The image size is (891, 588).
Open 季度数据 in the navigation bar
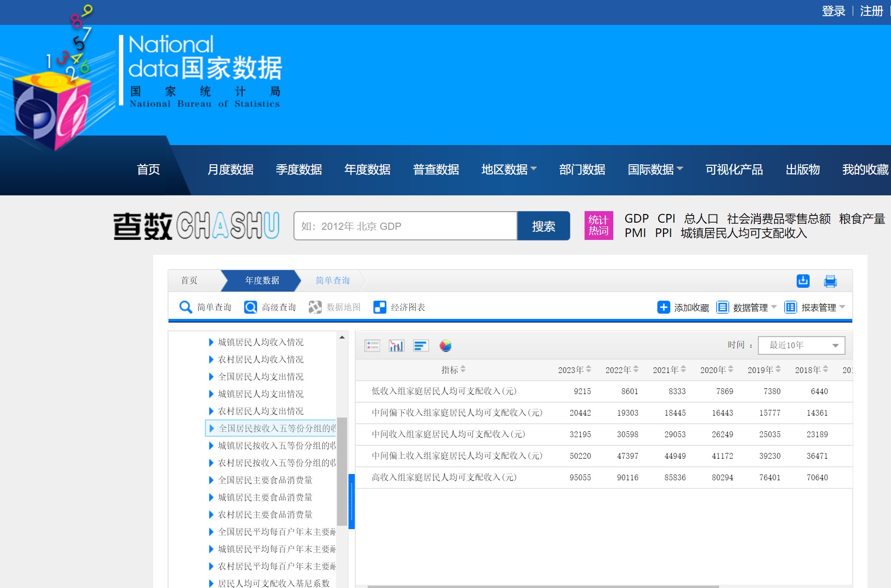[x=299, y=170]
